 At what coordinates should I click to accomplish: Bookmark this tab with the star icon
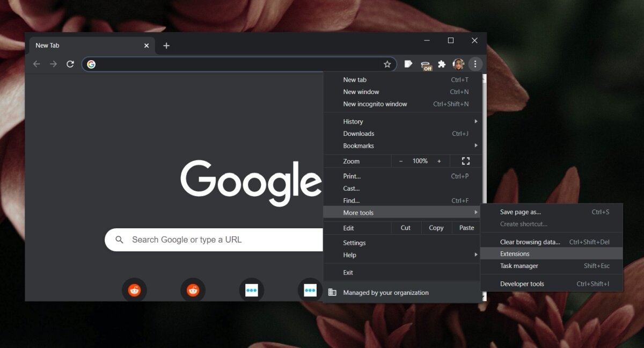[x=387, y=64]
